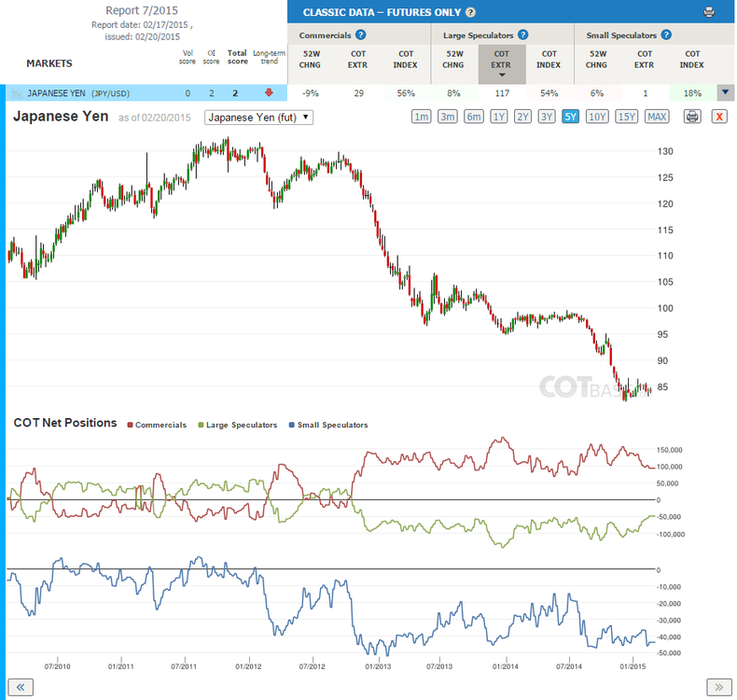Select the JAPANESE YEN (JPY/USD) market row
This screenshot has width=737, height=700.
[146, 93]
